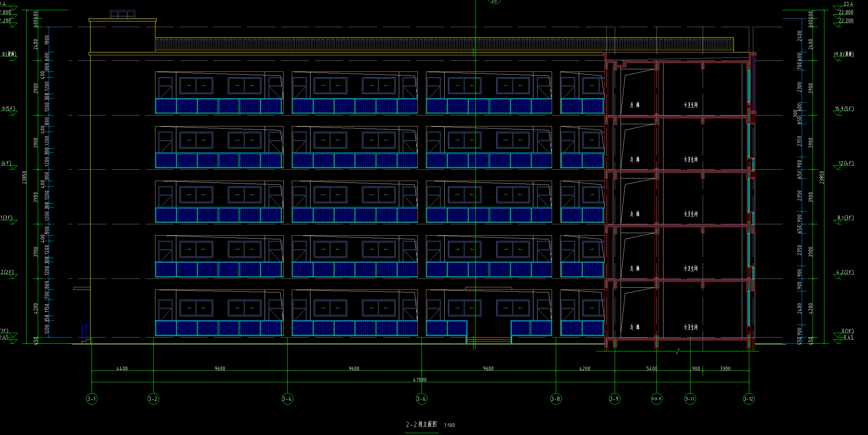Click right-side elevation label 15.9(5F)
This screenshot has height=435, width=868.
pos(845,108)
